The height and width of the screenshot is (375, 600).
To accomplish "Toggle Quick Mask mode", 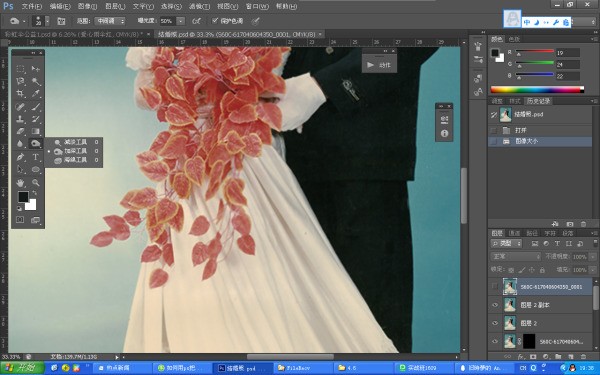I will click(20, 220).
